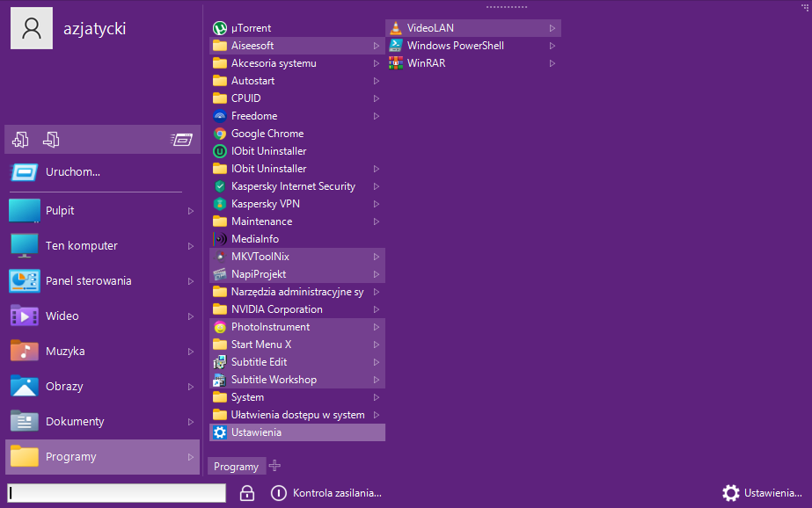The image size is (812, 508).
Task: Click the user avatar picture
Action: 32,28
